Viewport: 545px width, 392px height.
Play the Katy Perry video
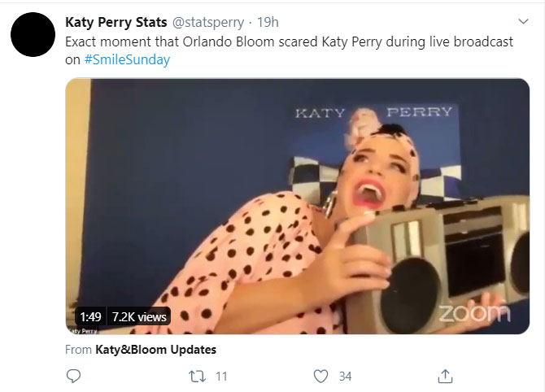(x=297, y=206)
